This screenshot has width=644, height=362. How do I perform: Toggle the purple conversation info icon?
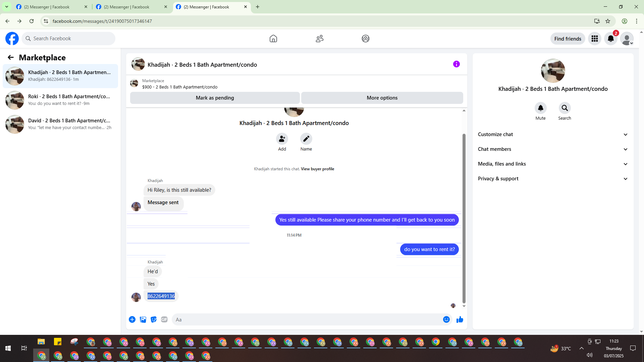(x=456, y=64)
